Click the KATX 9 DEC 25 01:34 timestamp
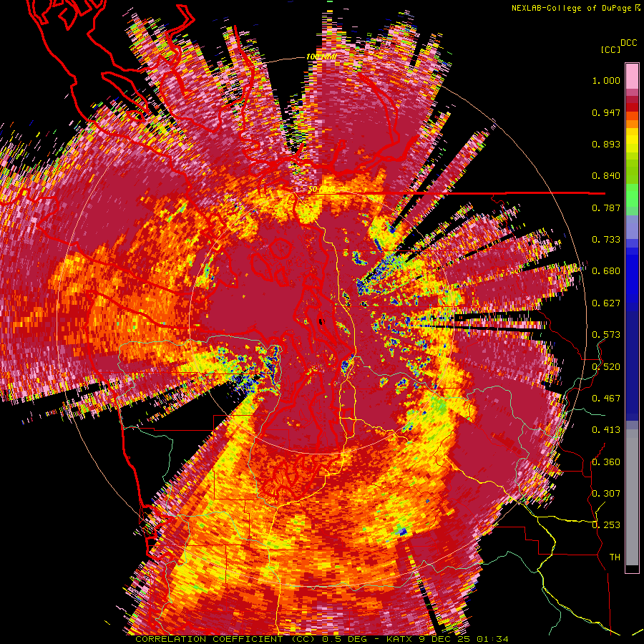Image resolution: width=644 pixels, height=644 pixels. pyautogui.click(x=447, y=639)
